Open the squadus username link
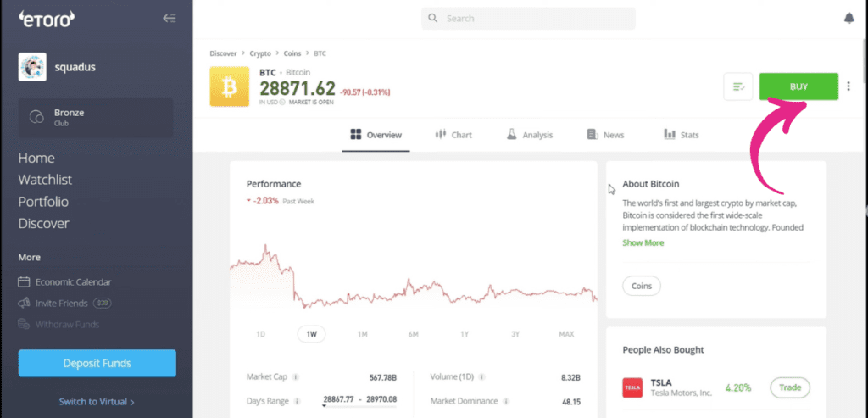This screenshot has height=418, width=868. click(75, 68)
